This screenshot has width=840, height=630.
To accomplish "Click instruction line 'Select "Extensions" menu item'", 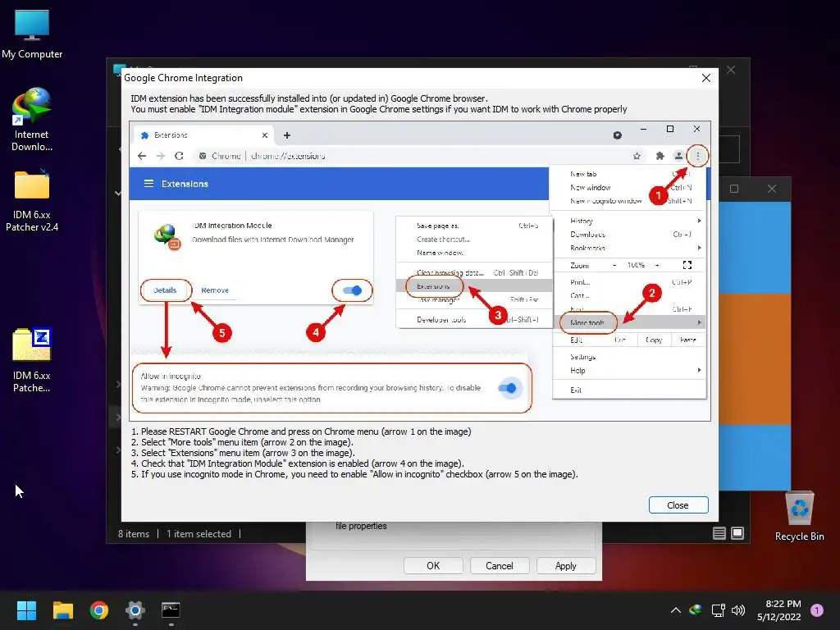I will (x=243, y=453).
